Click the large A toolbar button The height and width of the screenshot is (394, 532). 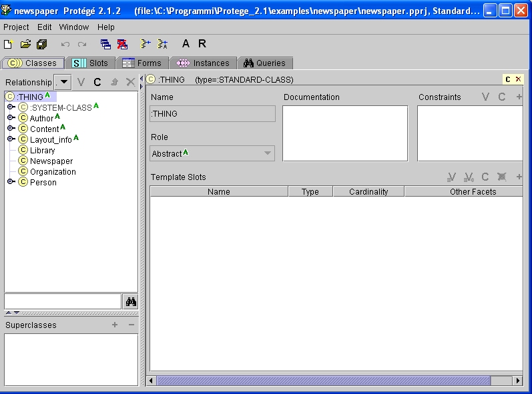[186, 44]
